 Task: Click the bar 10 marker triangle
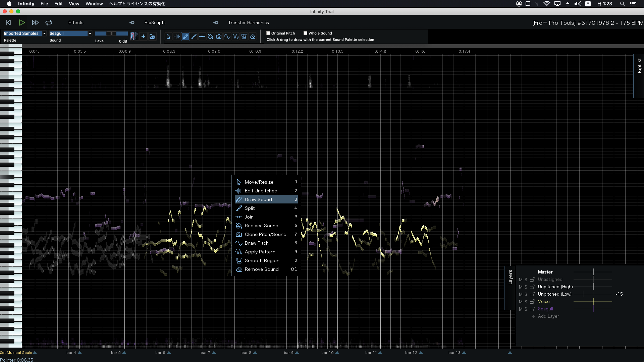tap(337, 353)
